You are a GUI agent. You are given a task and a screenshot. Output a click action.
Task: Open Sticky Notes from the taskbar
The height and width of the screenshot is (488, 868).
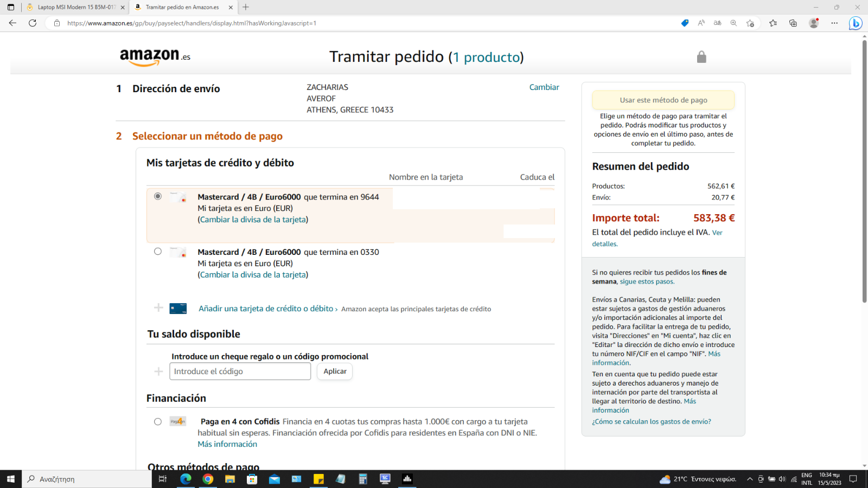tap(319, 479)
